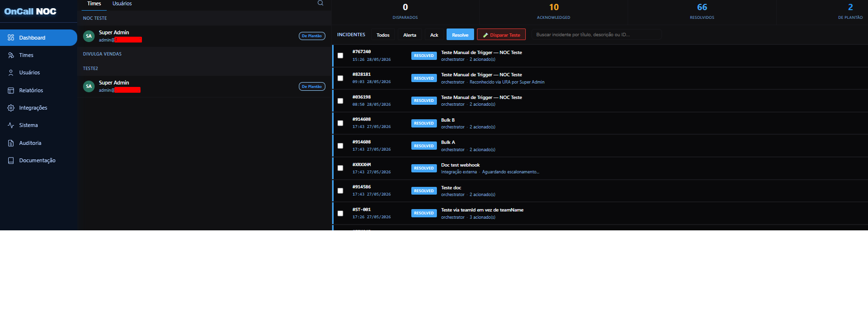Click incident ID #914586

pos(362,187)
